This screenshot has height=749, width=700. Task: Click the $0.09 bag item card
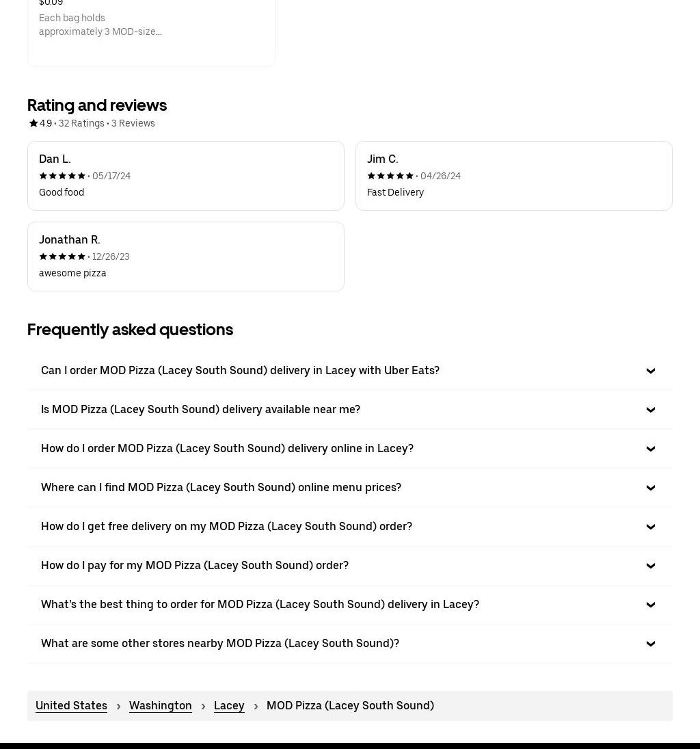click(x=151, y=27)
